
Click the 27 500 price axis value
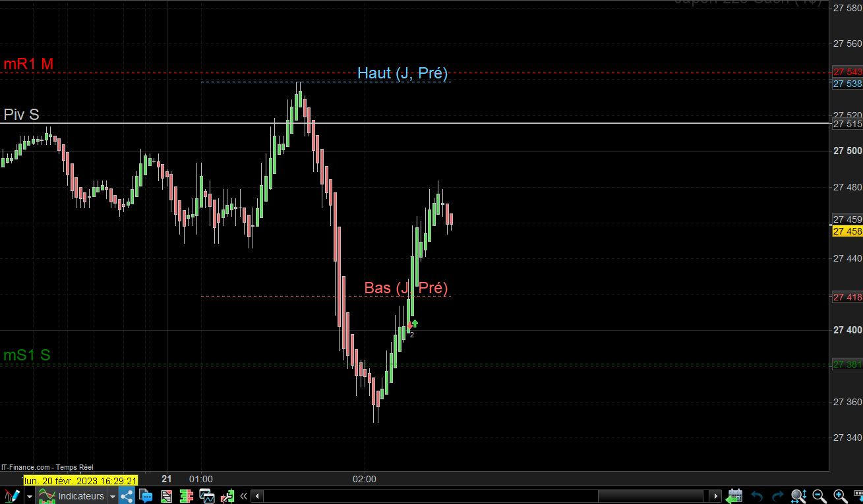pyautogui.click(x=848, y=151)
